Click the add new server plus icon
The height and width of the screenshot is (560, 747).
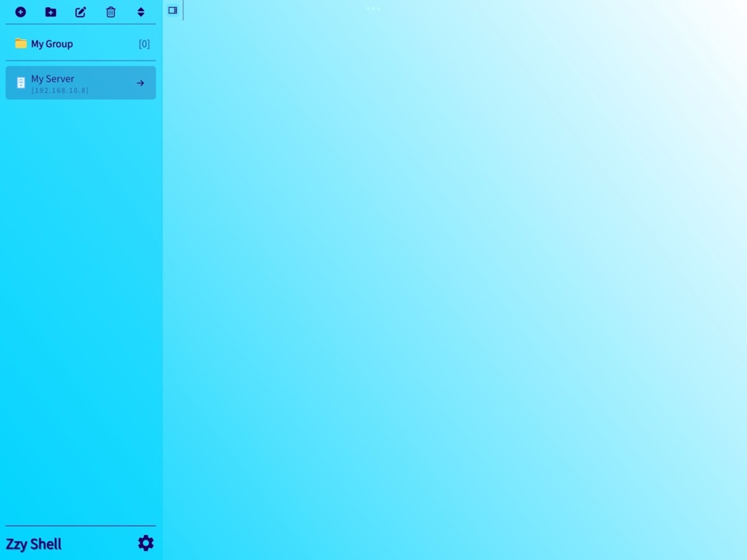click(x=20, y=12)
